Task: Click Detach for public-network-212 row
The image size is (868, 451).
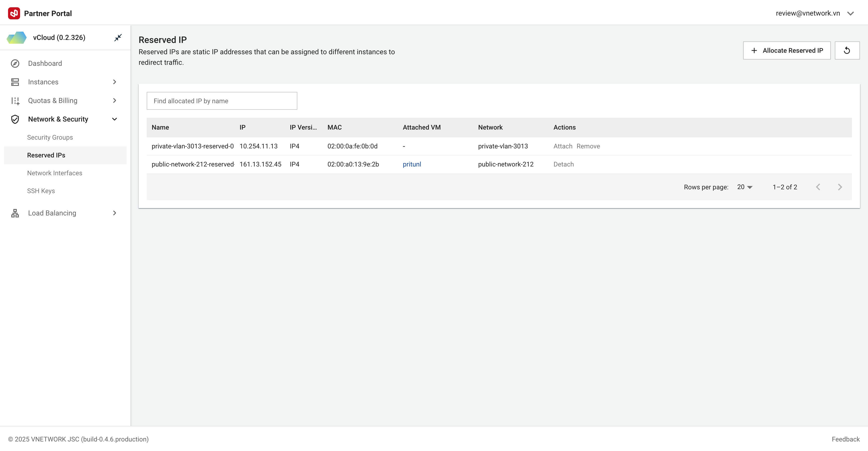Action: (x=563, y=164)
